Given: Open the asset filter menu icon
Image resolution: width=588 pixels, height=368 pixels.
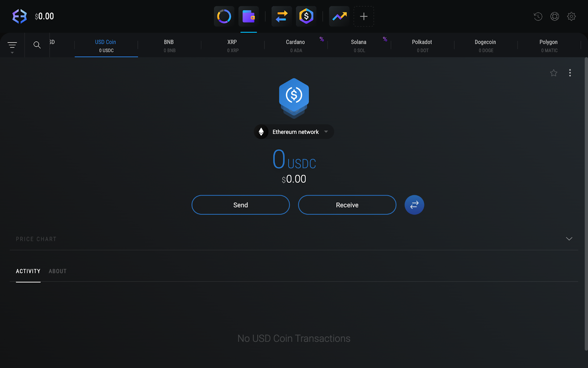Looking at the screenshot, I should point(12,46).
